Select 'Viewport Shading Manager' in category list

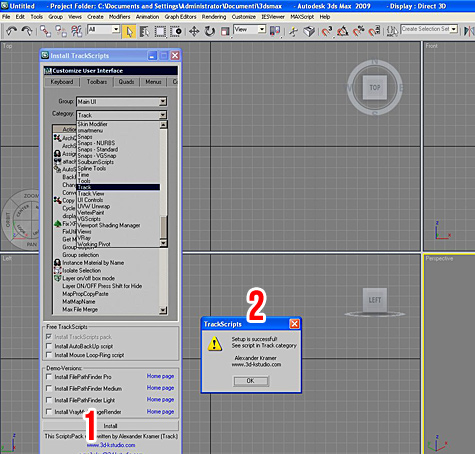pos(109,225)
